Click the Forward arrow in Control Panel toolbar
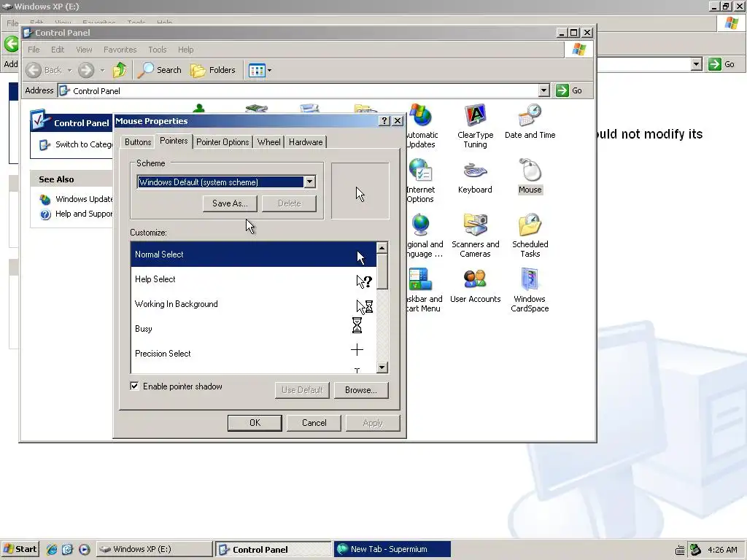Viewport: 747px width, 560px height. pyautogui.click(x=86, y=70)
